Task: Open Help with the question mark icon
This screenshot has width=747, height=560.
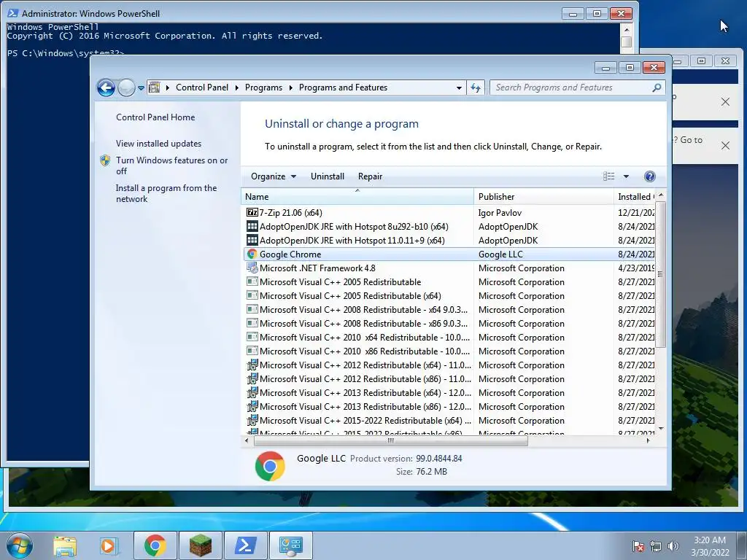Action: pos(649,176)
